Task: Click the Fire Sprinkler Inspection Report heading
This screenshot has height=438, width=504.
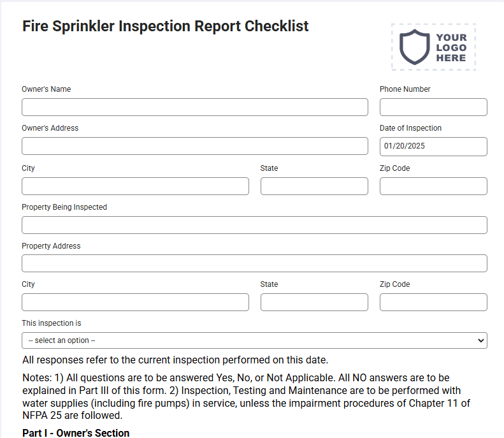Action: tap(165, 26)
